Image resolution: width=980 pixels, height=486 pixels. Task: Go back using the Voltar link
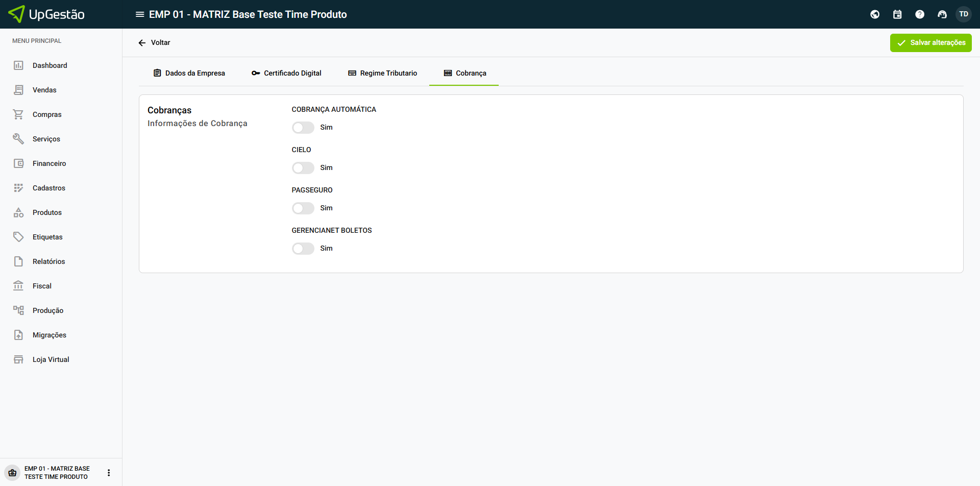pos(154,43)
